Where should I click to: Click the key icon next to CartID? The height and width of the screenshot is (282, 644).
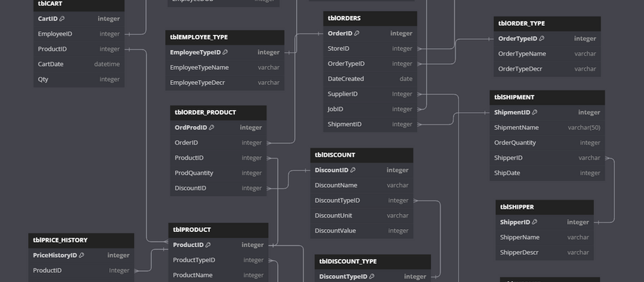(62, 19)
